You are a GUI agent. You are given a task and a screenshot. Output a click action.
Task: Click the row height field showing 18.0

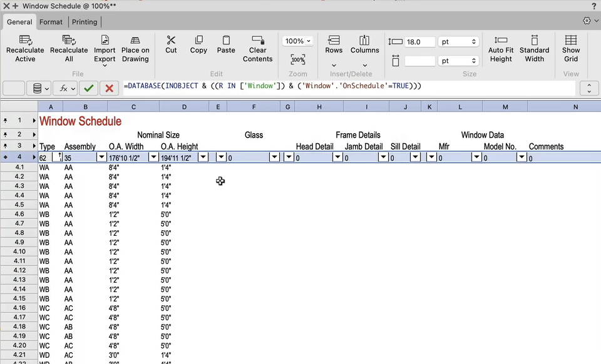point(419,42)
